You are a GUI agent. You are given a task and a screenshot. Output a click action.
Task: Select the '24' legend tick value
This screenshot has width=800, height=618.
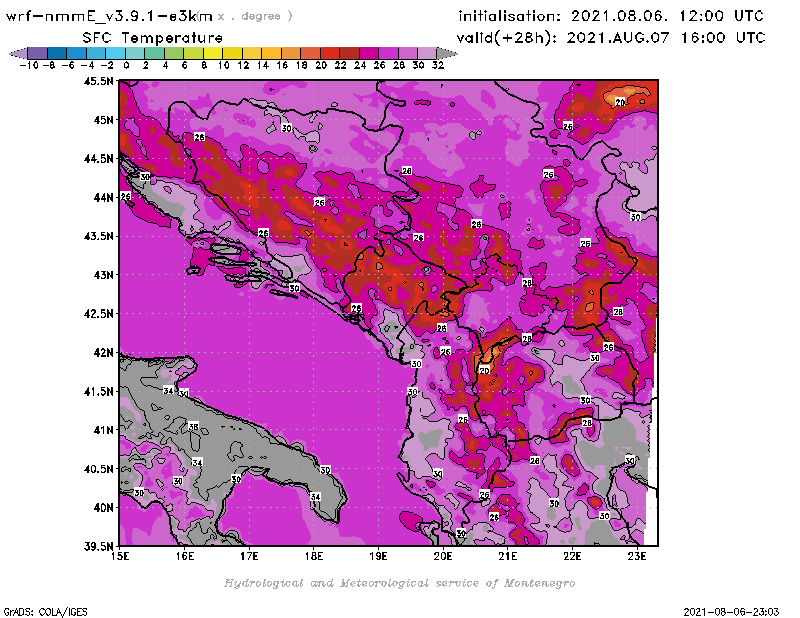coord(360,65)
